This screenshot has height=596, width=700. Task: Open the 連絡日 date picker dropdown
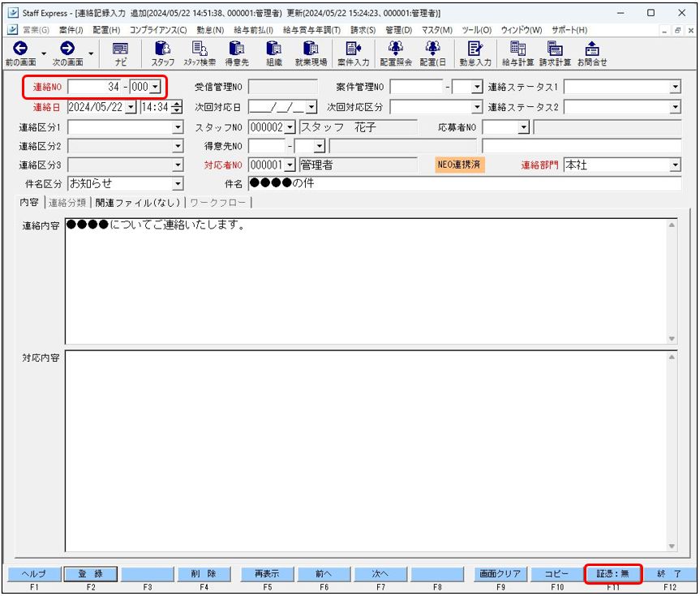tap(131, 107)
